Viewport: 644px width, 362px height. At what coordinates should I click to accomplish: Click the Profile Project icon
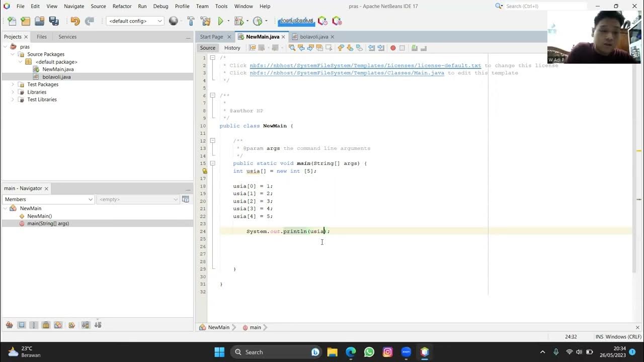[258, 21]
